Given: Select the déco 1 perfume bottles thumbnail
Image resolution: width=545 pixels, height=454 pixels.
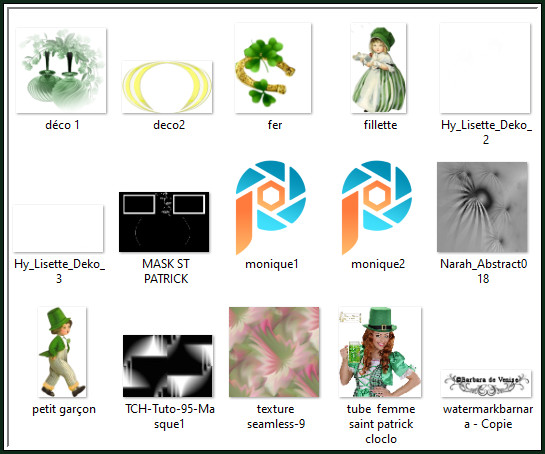Looking at the screenshot, I should click(x=61, y=71).
